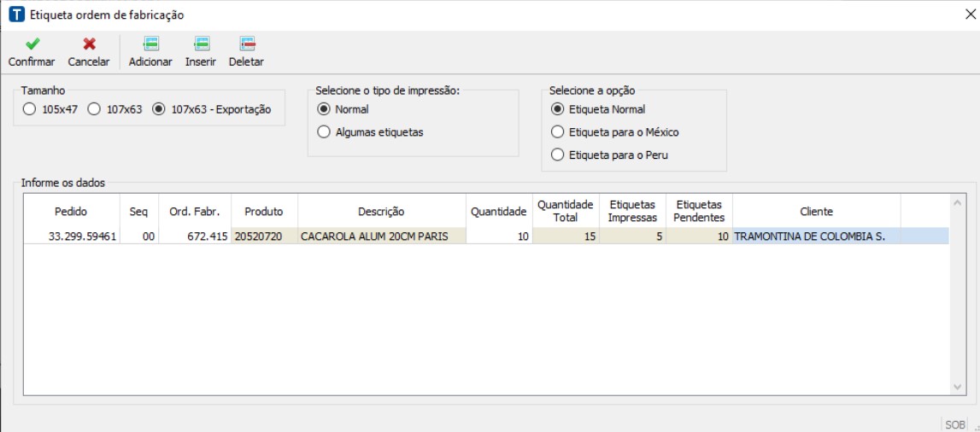Click the green Confirmar checkmark icon

32,44
